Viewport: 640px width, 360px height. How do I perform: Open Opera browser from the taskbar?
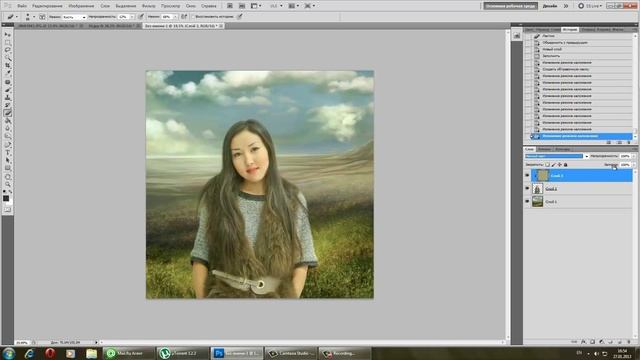(50, 353)
